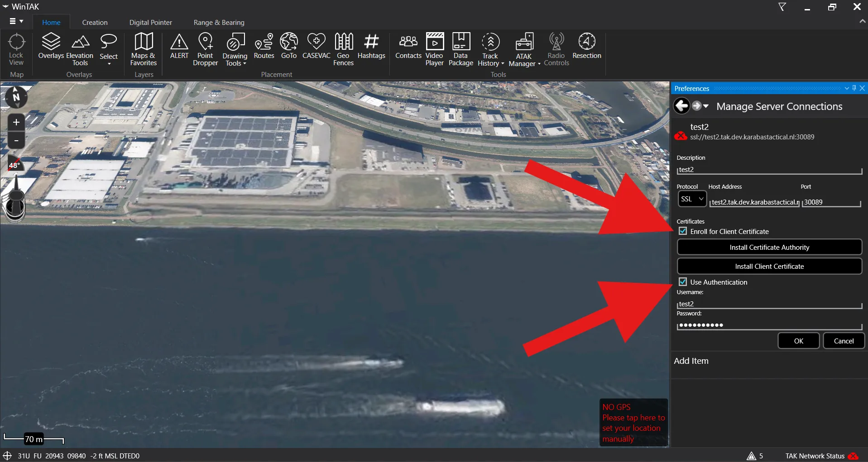
Task: Switch to the Creation tab
Action: (95, 23)
